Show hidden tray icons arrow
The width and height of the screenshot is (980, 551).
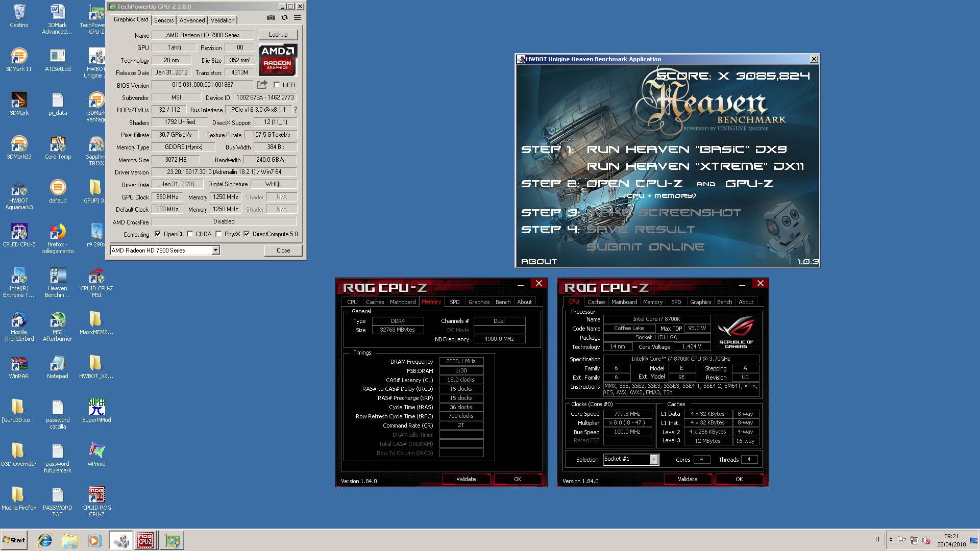[891, 540]
